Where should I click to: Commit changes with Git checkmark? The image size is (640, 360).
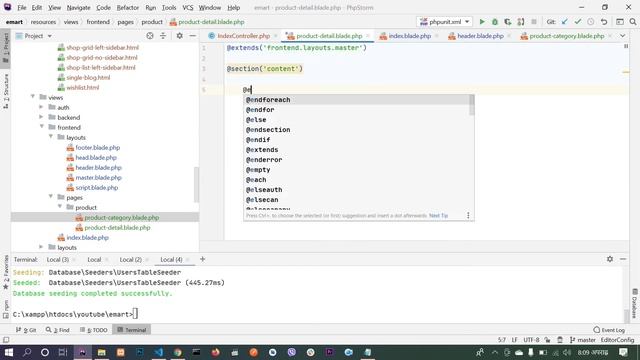tap(578, 22)
